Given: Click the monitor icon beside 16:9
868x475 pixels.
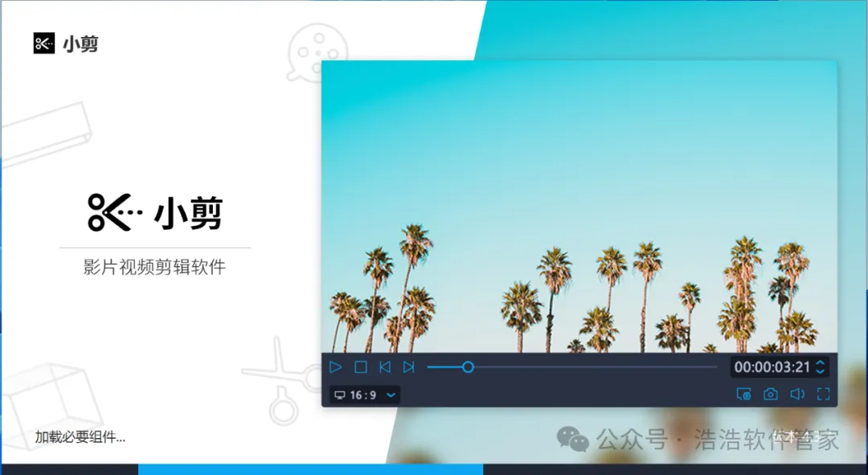Looking at the screenshot, I should click(340, 395).
